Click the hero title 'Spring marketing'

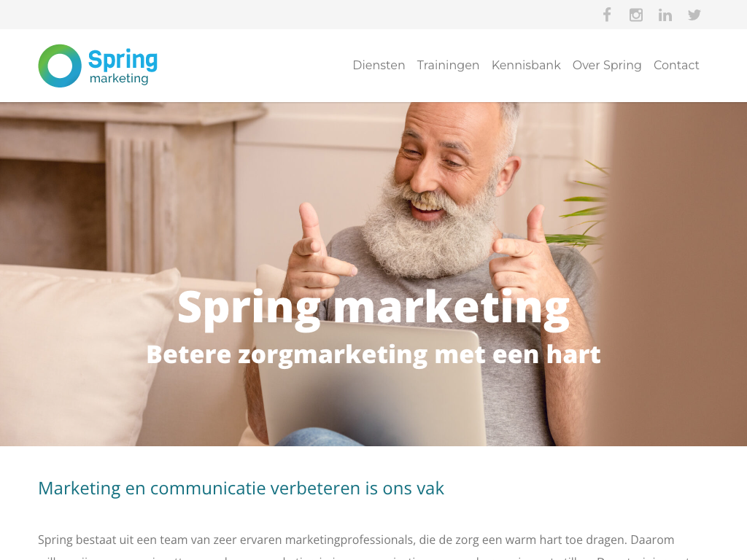pyautogui.click(x=373, y=308)
